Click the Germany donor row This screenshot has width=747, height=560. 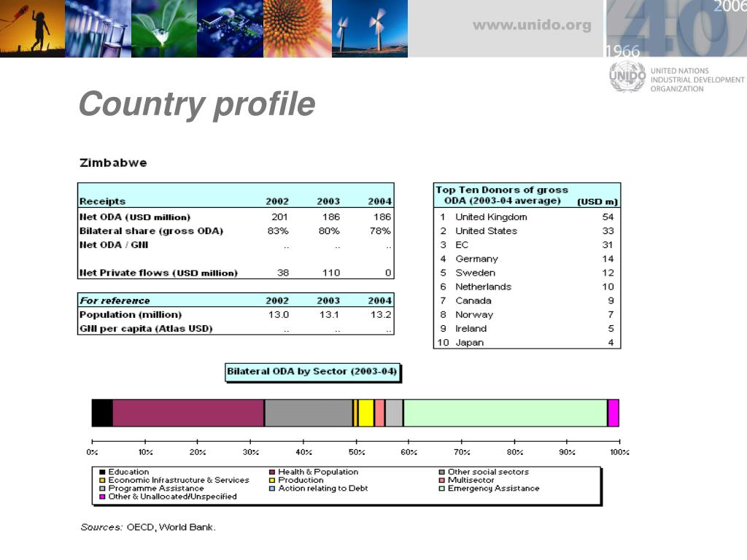pyautogui.click(x=527, y=259)
